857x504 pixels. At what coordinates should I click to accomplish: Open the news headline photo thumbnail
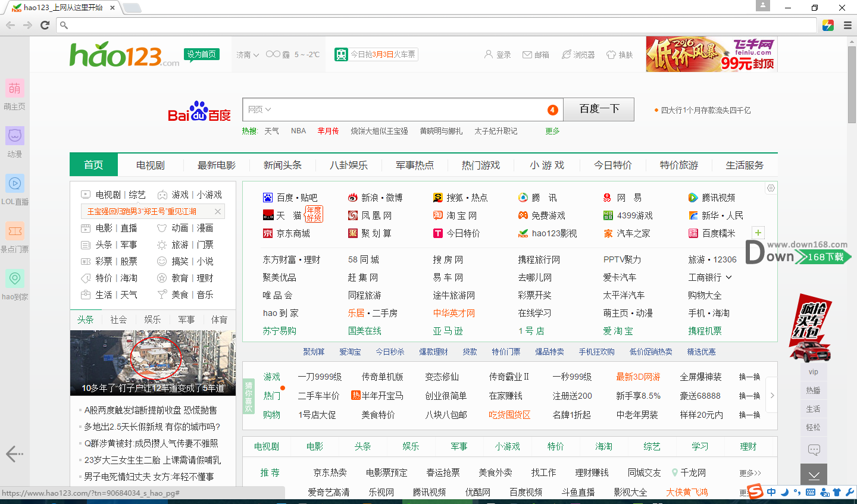(x=153, y=363)
